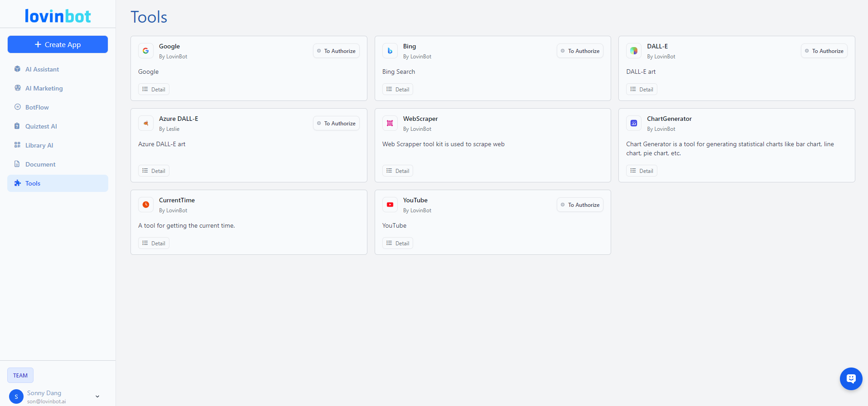Open the WebScraper Detail button

tap(398, 171)
